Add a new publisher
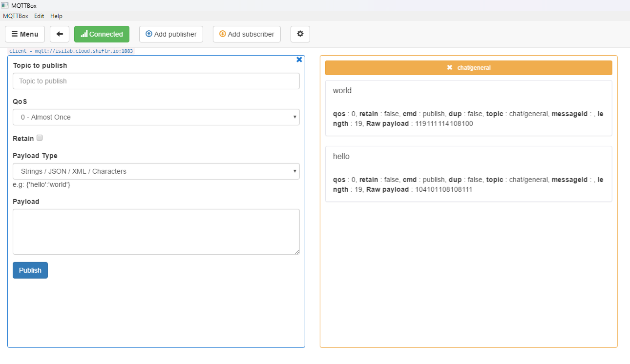 (x=171, y=34)
